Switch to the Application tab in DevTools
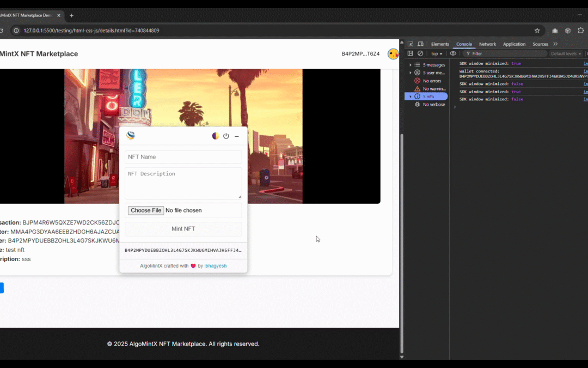This screenshot has width=588, height=368. point(514,44)
